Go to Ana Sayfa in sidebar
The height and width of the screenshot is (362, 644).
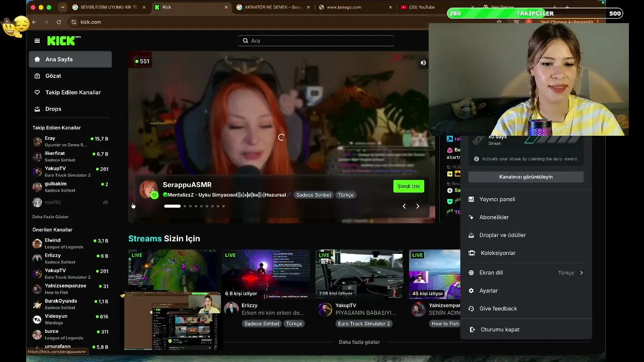pyautogui.click(x=70, y=59)
